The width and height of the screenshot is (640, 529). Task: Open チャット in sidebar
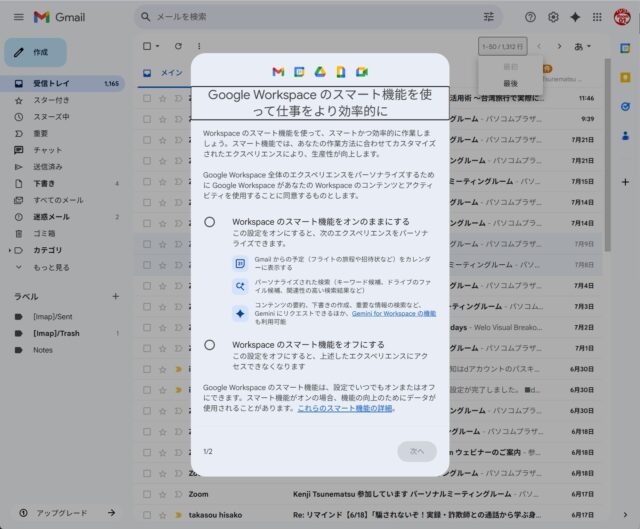tap(63, 150)
